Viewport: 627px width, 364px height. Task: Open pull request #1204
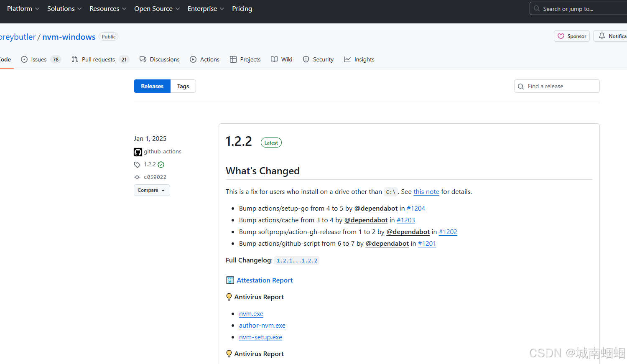tap(416, 209)
